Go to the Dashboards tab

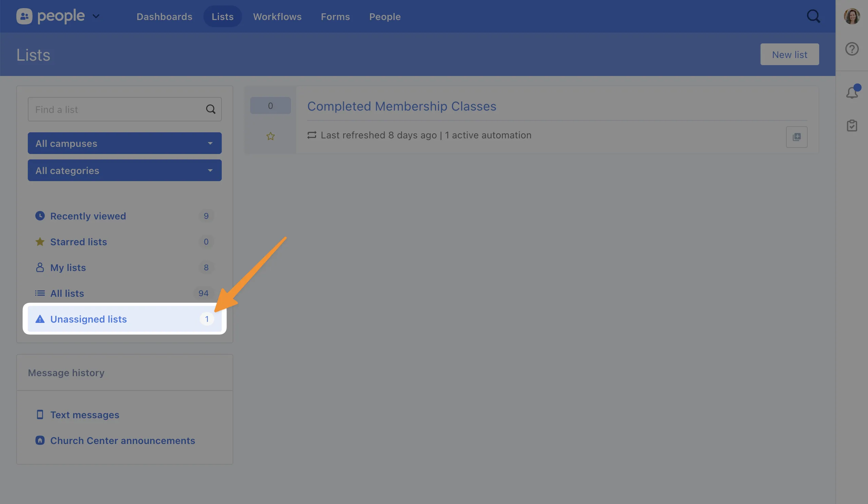click(x=164, y=17)
